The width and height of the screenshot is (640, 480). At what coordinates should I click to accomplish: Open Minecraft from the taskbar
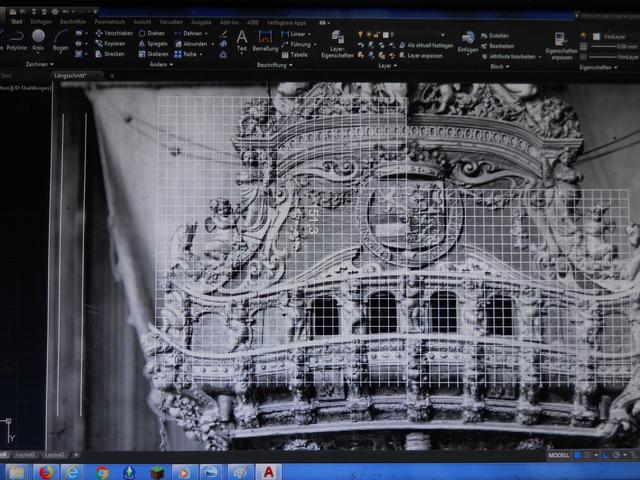(x=157, y=472)
